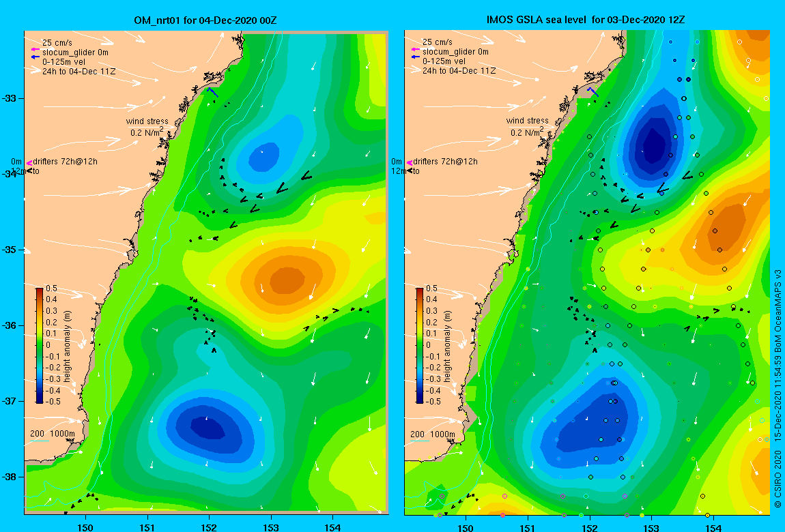The height and width of the screenshot is (532, 785).
Task: Click latitude label '-33' on left axis
Action: 10,98
